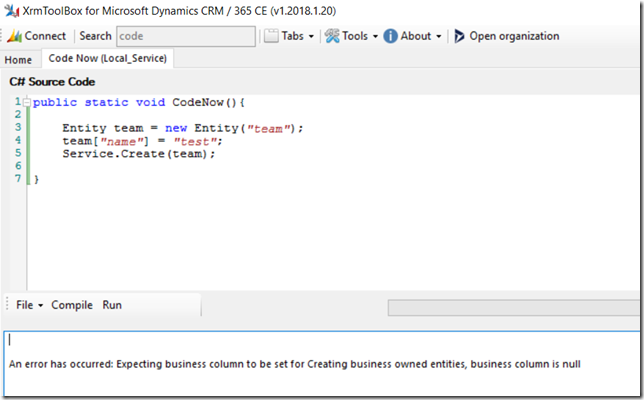Click the progress bar beside the Run toolbar

tap(513, 308)
